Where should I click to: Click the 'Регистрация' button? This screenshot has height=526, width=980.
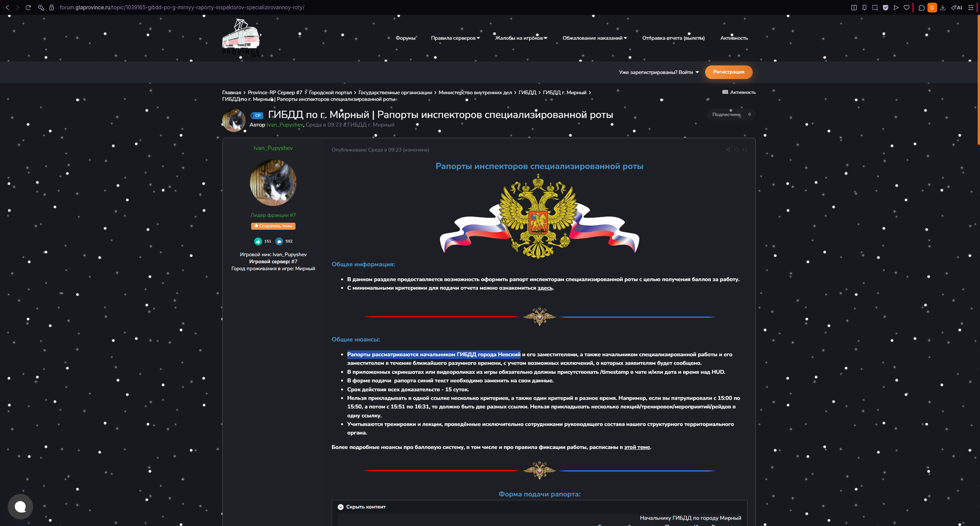click(728, 72)
